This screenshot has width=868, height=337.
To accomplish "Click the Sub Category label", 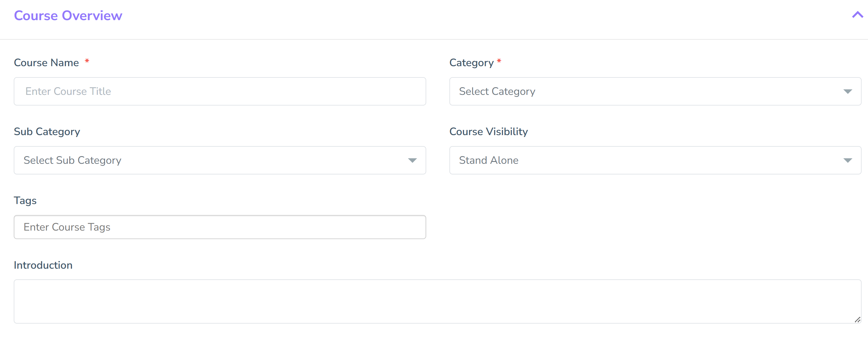I will click(47, 132).
